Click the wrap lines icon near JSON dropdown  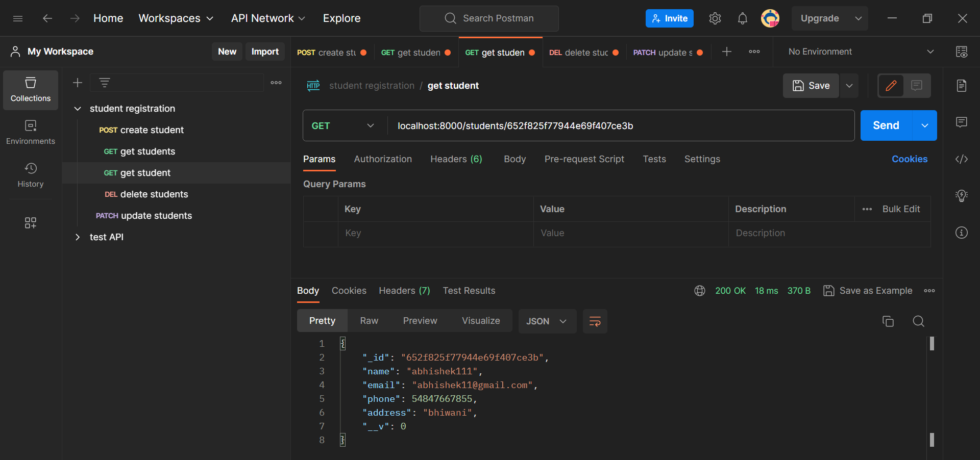tap(595, 321)
